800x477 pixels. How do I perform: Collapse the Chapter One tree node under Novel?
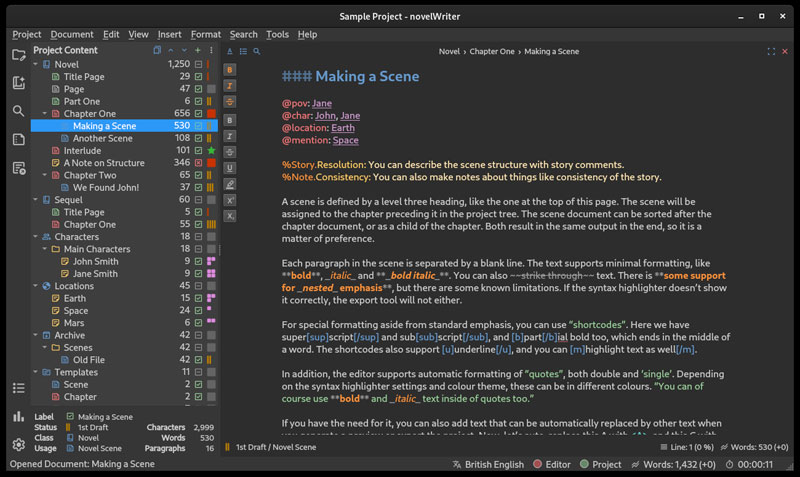pyautogui.click(x=44, y=113)
